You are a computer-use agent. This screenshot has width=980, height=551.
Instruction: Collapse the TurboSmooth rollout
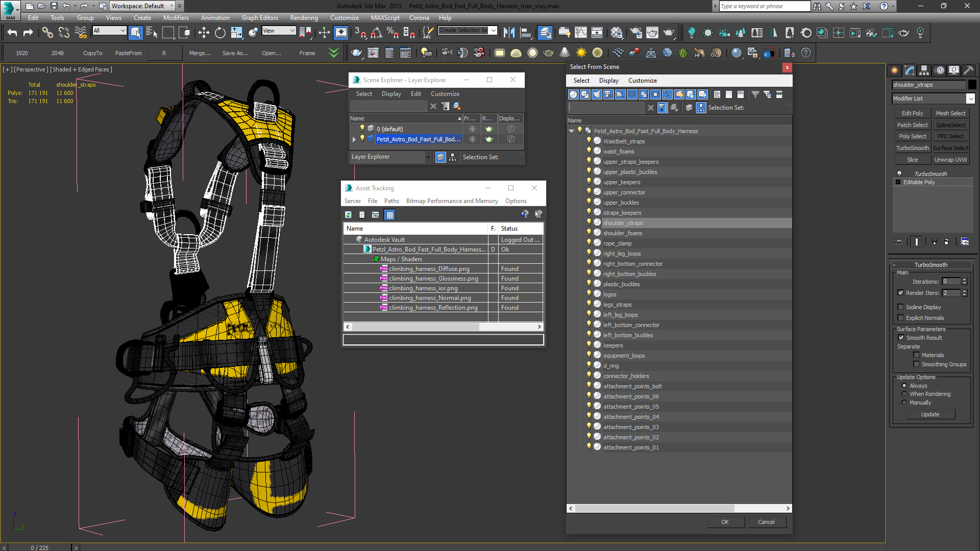(895, 265)
